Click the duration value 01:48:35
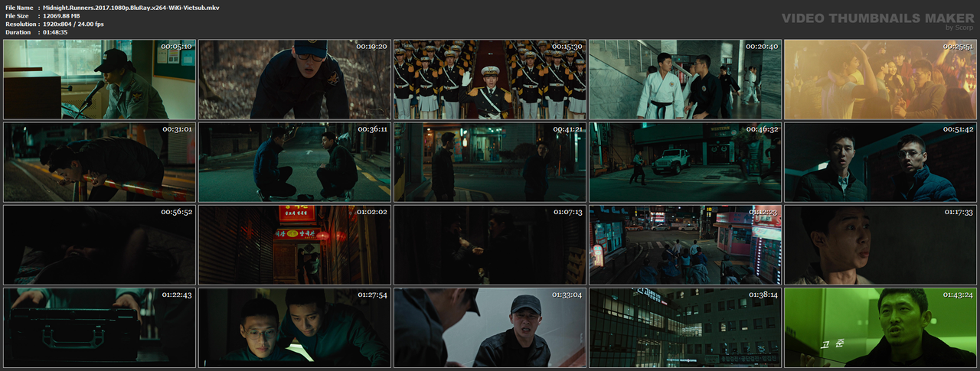This screenshot has height=371, width=980. pos(55,33)
